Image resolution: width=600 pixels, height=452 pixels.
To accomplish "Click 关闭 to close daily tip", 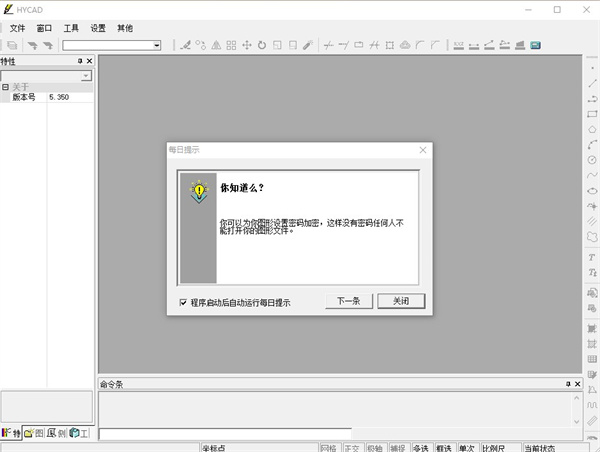I will click(401, 301).
